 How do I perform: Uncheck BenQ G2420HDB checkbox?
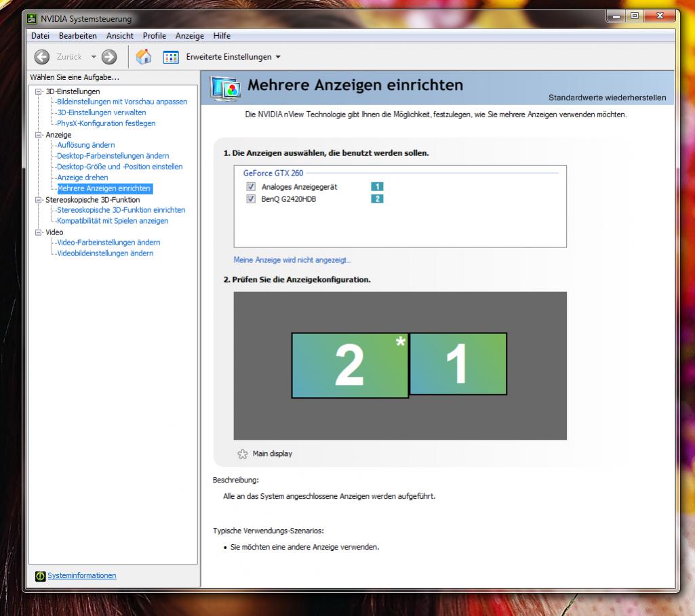(251, 199)
